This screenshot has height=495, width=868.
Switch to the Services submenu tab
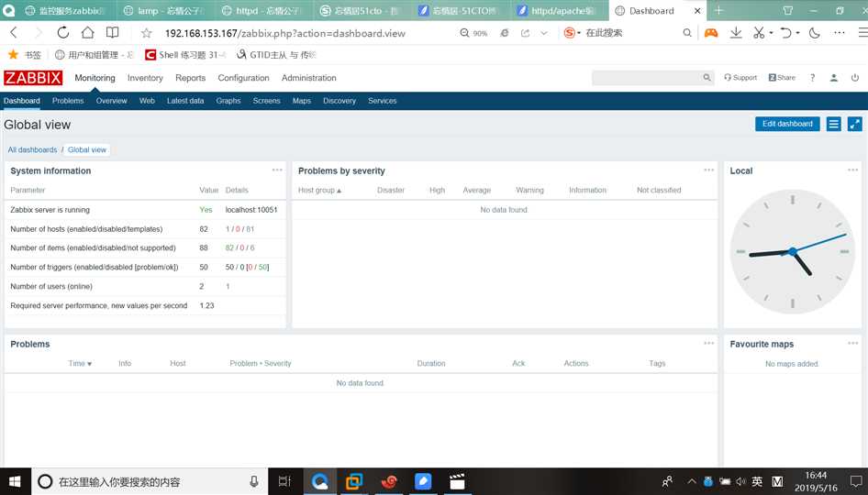(382, 101)
